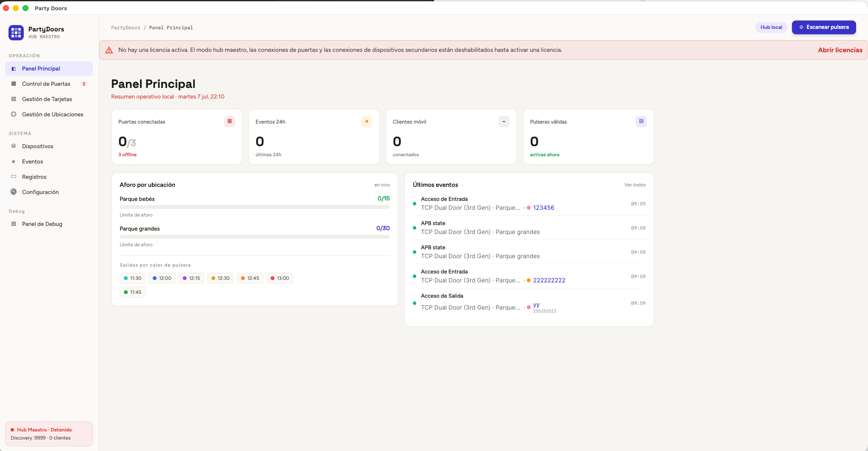Image resolution: width=868 pixels, height=451 pixels.
Task: Click the Pulseras válidas card icon
Action: pyautogui.click(x=641, y=121)
